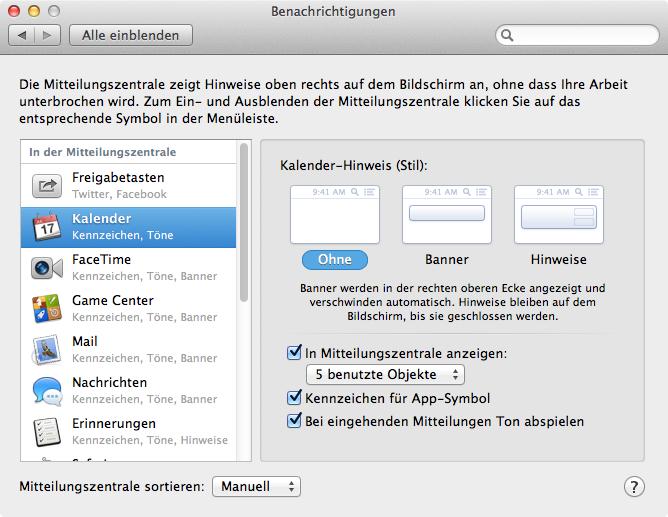Go back with the left arrow

21,35
